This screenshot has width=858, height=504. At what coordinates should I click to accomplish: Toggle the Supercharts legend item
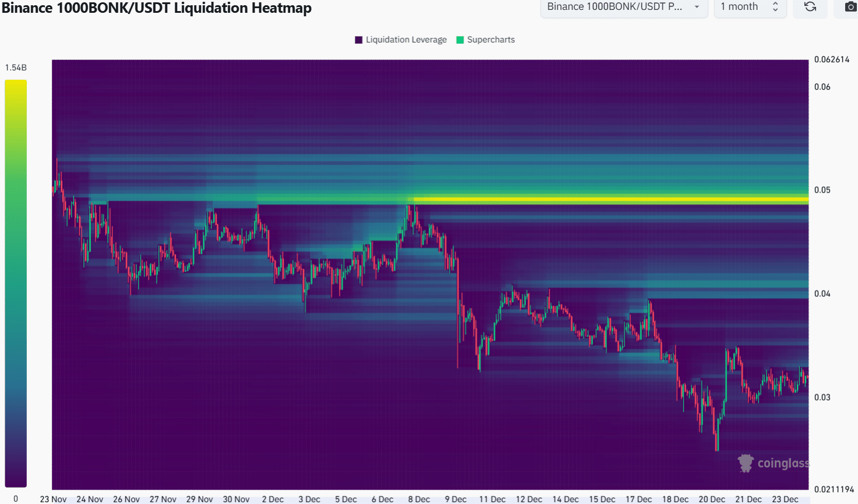point(486,40)
